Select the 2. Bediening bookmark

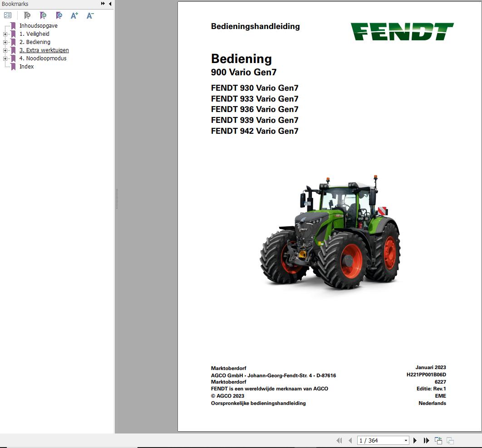tap(35, 42)
